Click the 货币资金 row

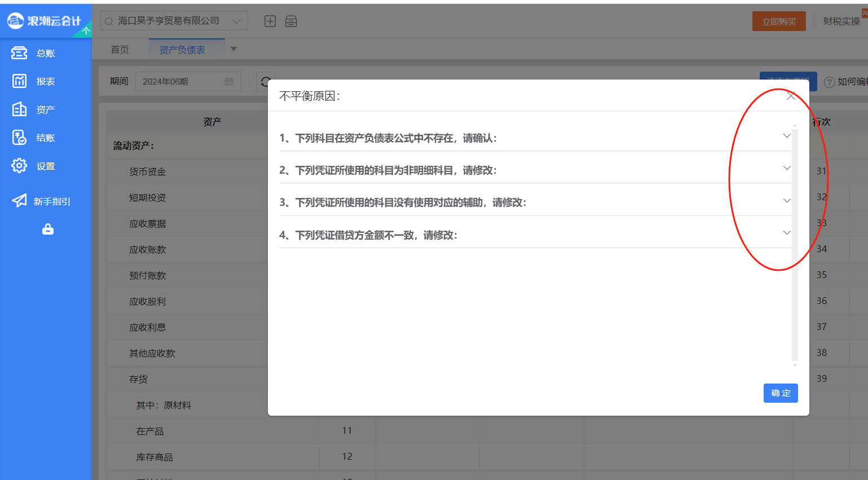point(147,171)
